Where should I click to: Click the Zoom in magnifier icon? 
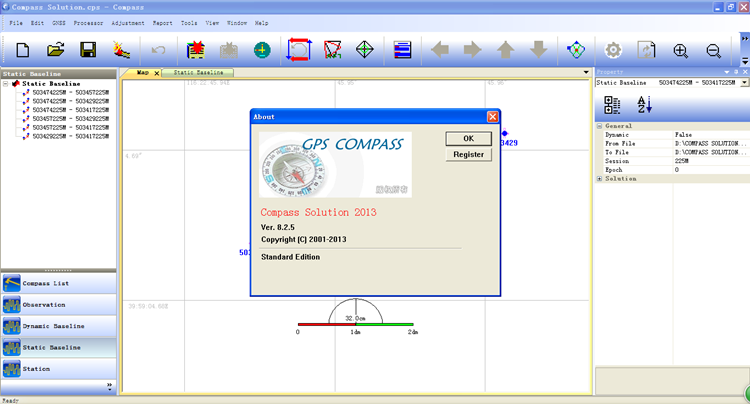(x=681, y=49)
